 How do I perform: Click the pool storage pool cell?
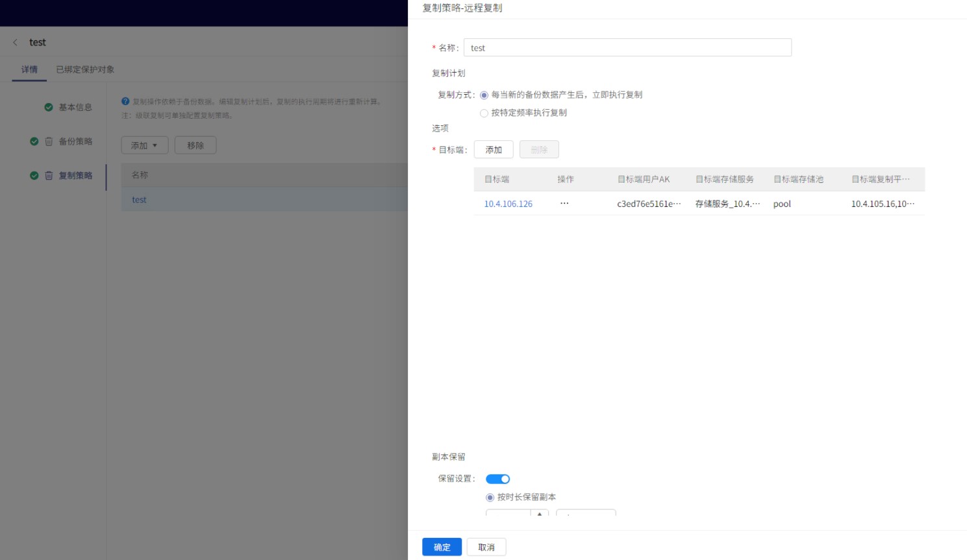click(782, 204)
